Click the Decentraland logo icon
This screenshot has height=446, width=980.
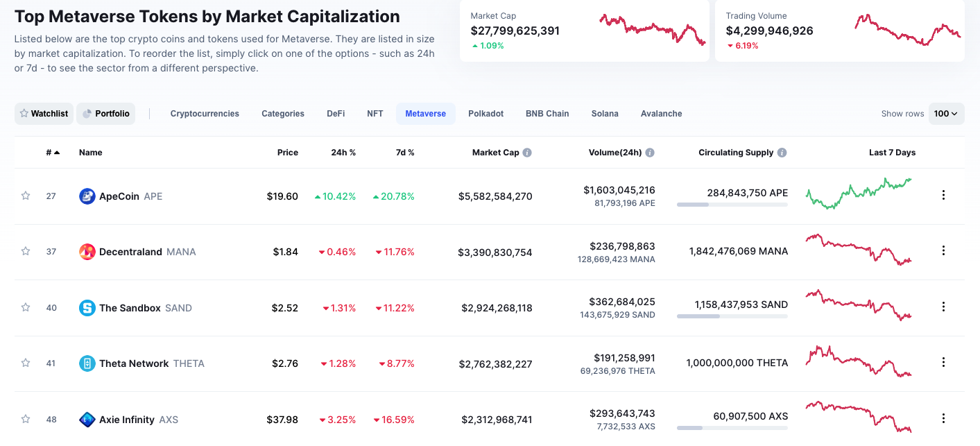point(87,252)
